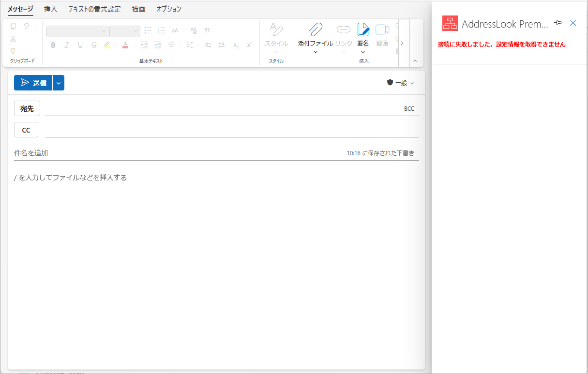Select the format painter icon
The image size is (588, 374).
[13, 51]
